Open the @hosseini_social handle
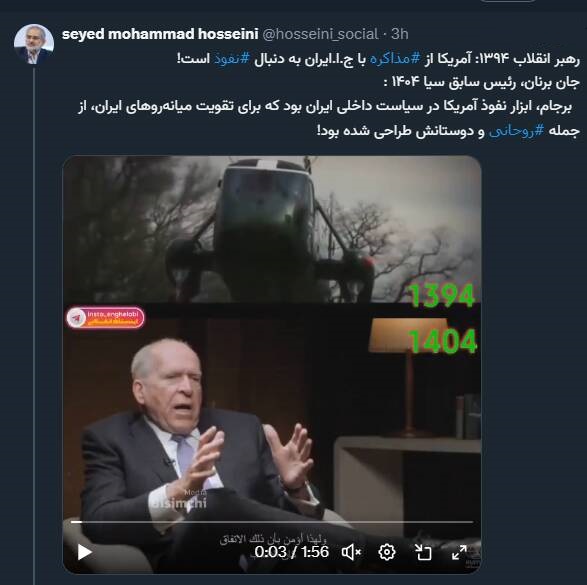Screen dimensions: 587x585 point(320,34)
